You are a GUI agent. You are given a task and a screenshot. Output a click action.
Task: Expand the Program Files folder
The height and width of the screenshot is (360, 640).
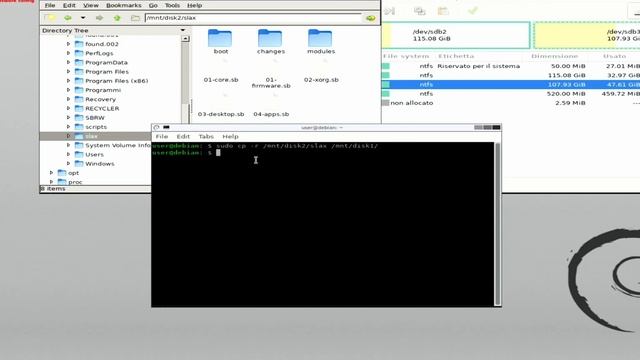click(68, 71)
